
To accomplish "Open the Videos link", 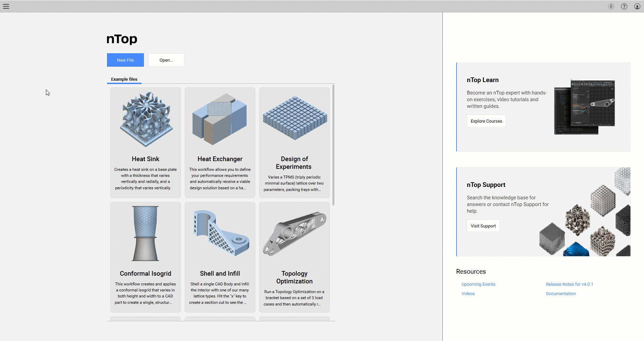I will coord(468,294).
